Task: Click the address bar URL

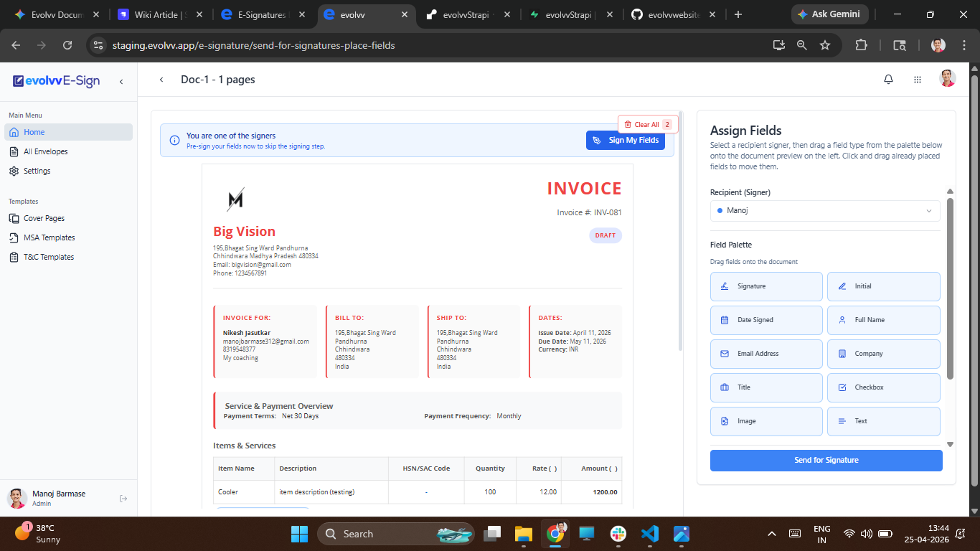Action: coord(253,45)
